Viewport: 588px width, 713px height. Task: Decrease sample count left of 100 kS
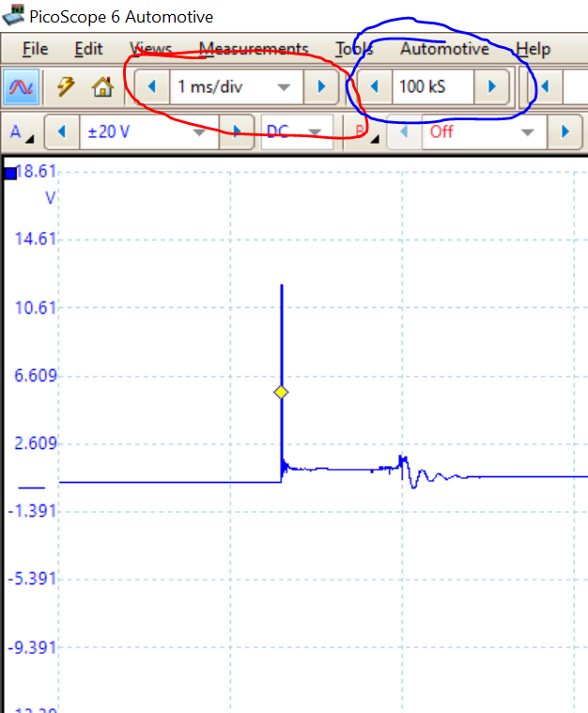375,87
